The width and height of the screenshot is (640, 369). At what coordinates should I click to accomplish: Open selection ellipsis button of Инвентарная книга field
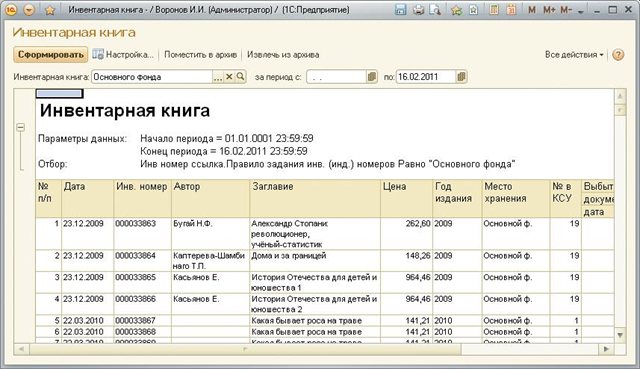pos(218,77)
